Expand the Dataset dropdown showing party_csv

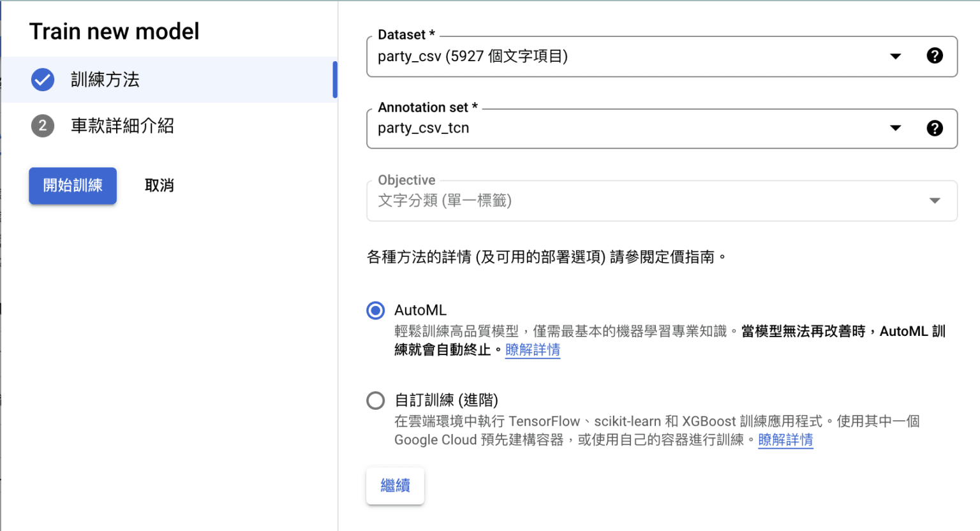coord(896,56)
